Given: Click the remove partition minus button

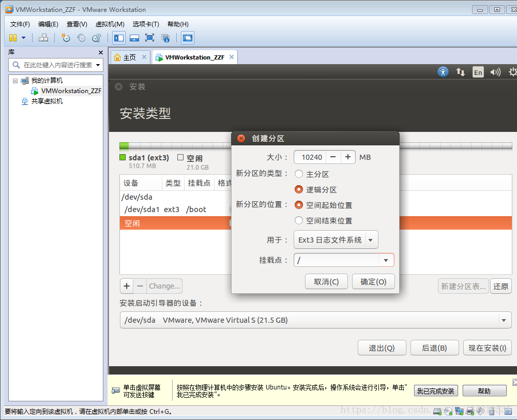Looking at the screenshot, I should (140, 286).
